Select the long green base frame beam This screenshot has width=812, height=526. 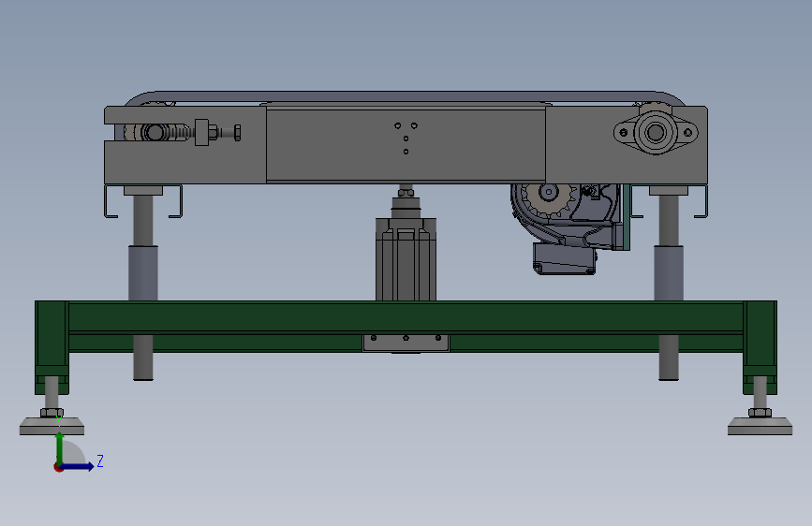coord(406,317)
